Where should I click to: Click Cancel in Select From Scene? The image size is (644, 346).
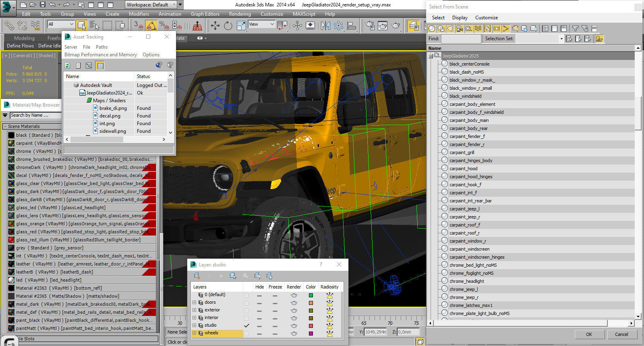tap(621, 334)
